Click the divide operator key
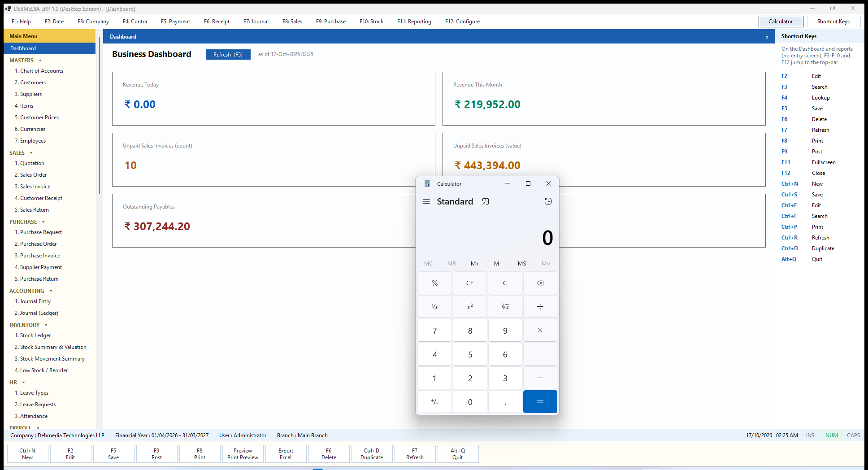This screenshot has height=470, width=868. point(540,307)
